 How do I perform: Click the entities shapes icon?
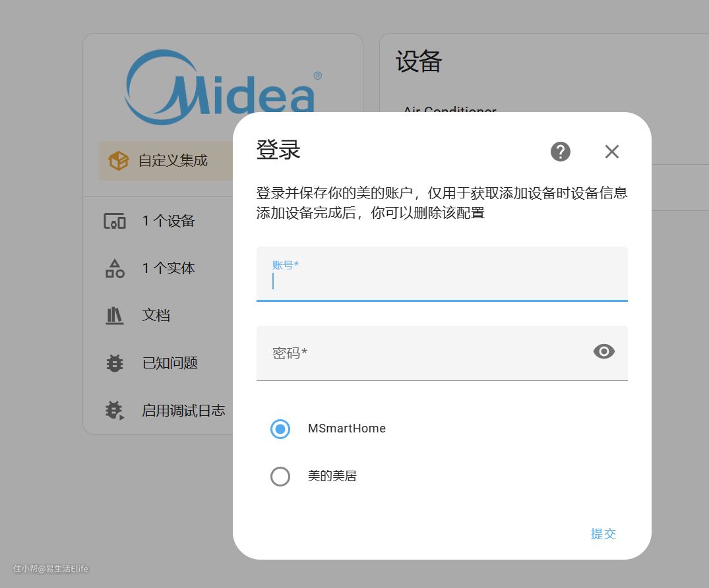coord(115,269)
